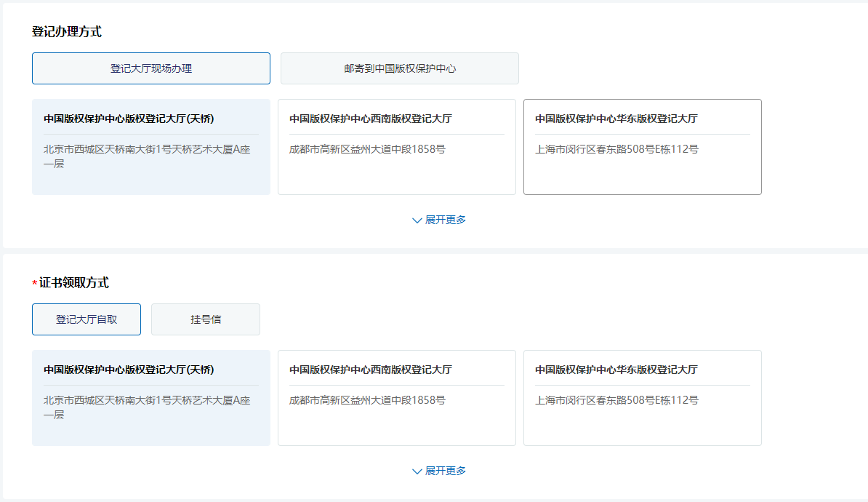Pick 西南版权登记大厅 card under 证书领取方式
The height and width of the screenshot is (502, 868).
tap(397, 398)
